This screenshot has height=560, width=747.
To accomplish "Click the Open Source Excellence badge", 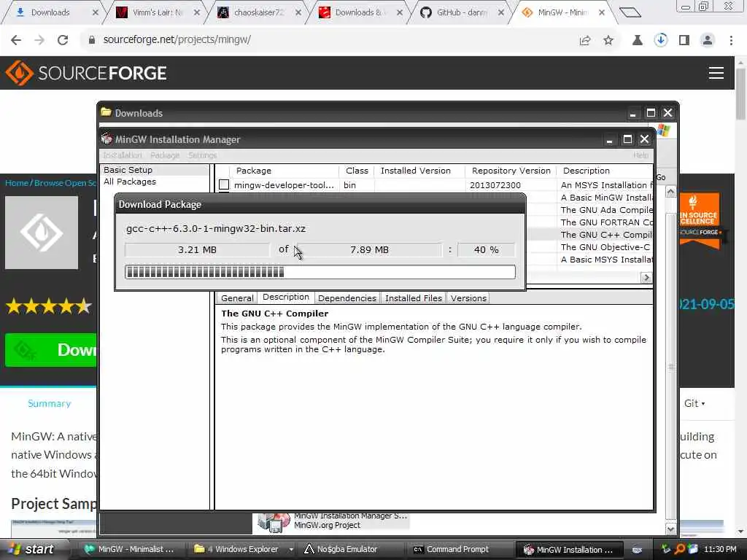I will point(700,220).
